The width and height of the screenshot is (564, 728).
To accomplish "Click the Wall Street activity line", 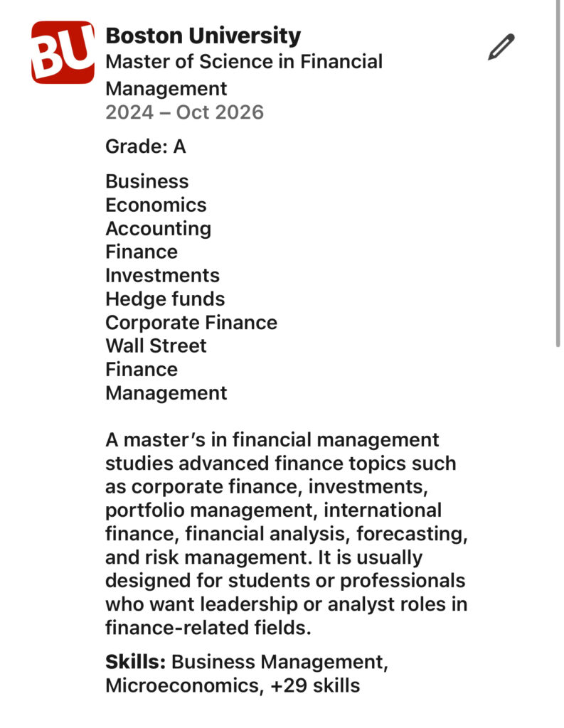I will tap(156, 346).
